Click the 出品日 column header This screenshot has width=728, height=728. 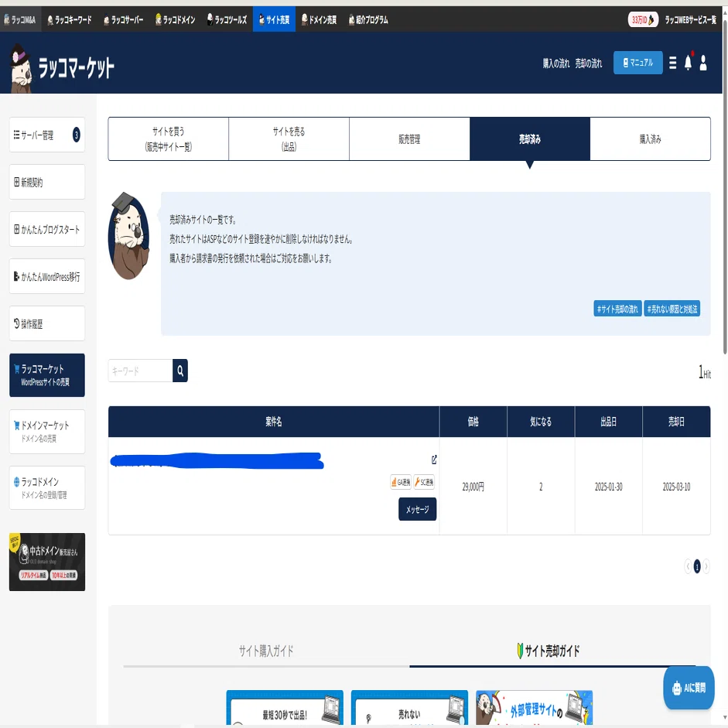pos(609,422)
